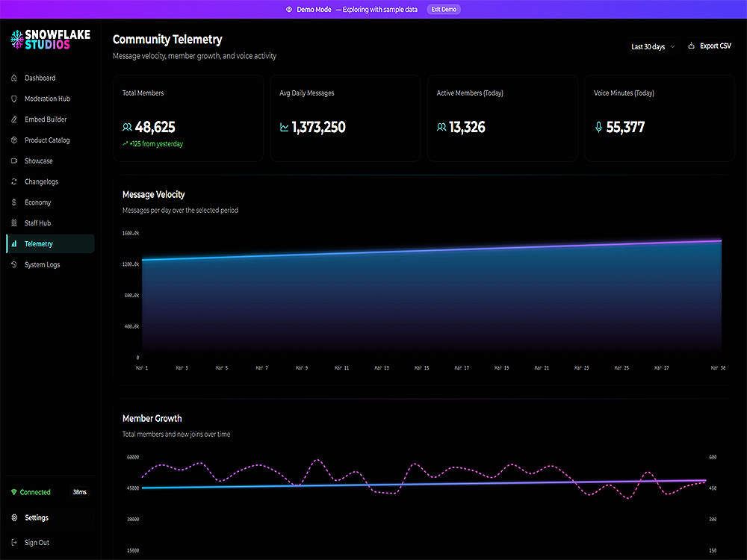Click the 1,373,250 daily messages value
Image resolution: width=747 pixels, height=560 pixels.
tap(319, 127)
